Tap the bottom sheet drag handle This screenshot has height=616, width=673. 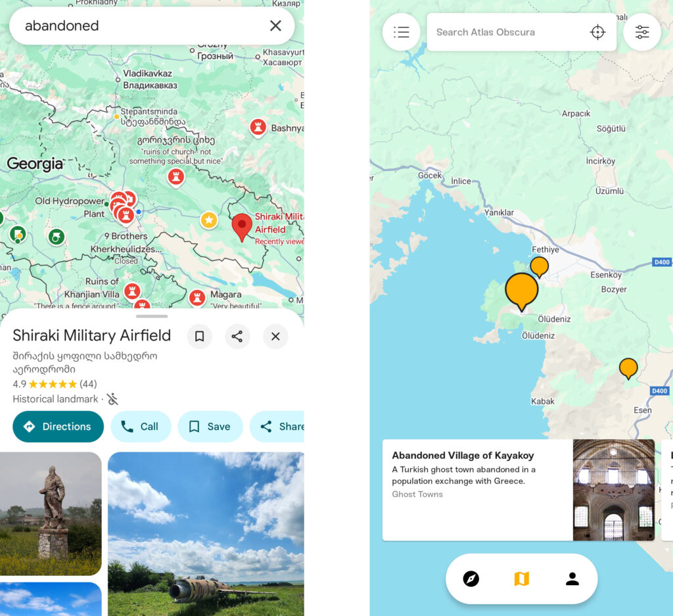click(x=152, y=316)
